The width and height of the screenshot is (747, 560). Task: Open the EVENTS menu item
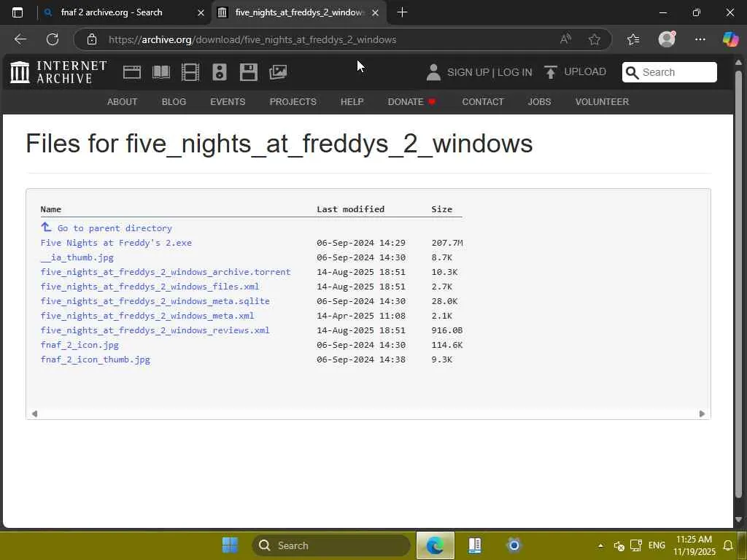228,102
